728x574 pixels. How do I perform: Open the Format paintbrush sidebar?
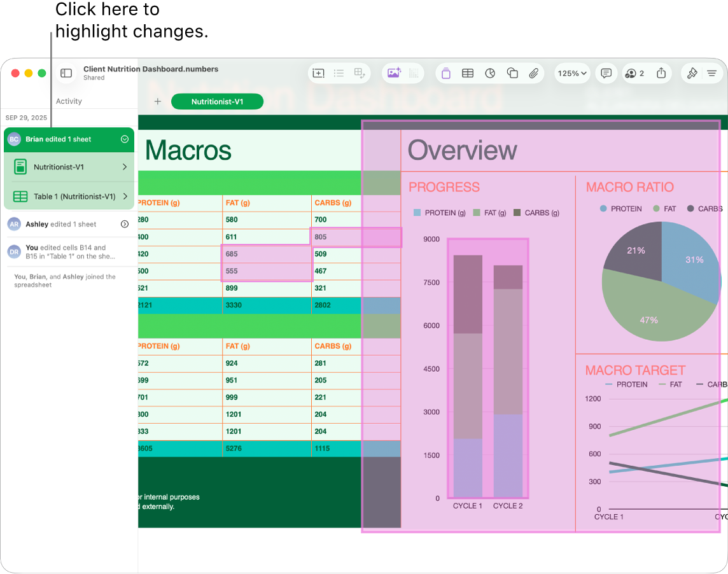692,73
